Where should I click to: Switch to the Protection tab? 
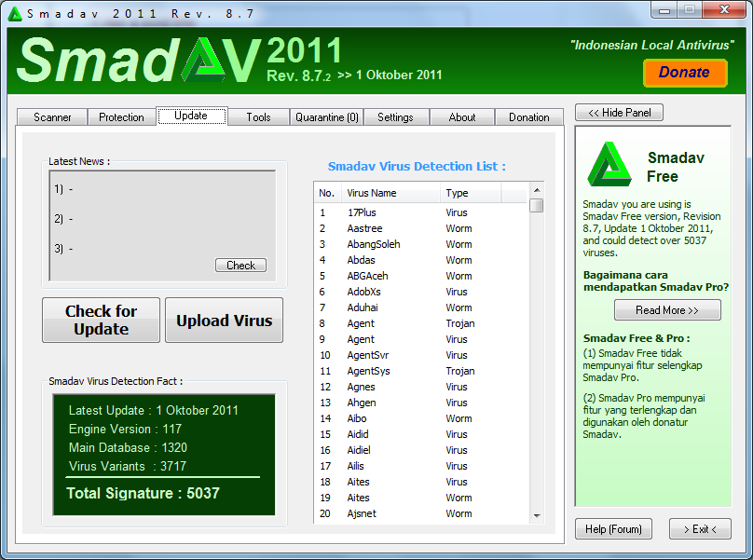pyautogui.click(x=121, y=117)
